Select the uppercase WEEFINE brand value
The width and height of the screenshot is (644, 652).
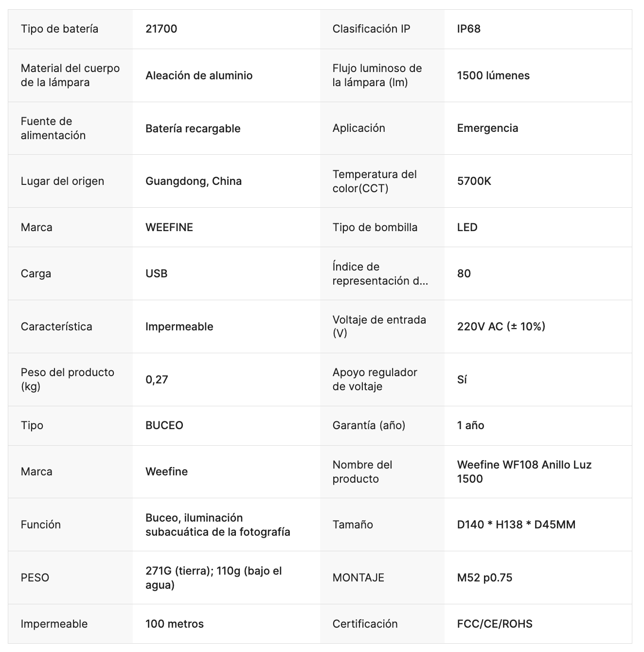[169, 227]
